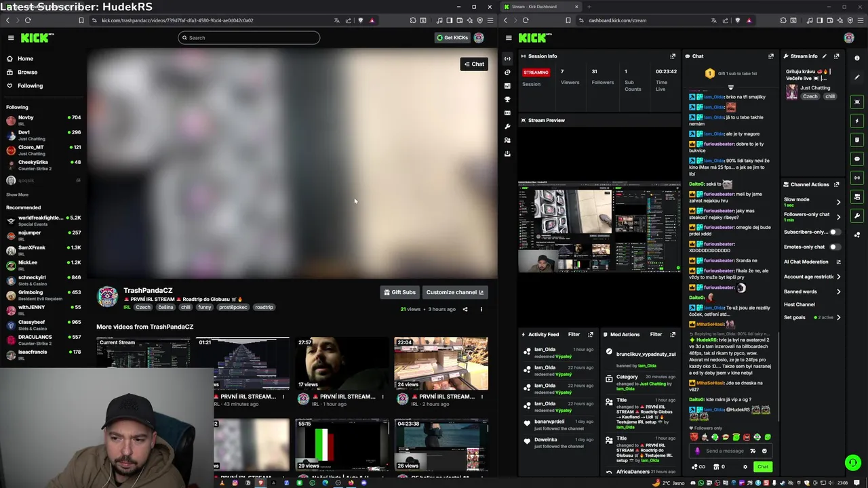
Task: Open the 55:15 video thumbnail
Action: coord(342,445)
